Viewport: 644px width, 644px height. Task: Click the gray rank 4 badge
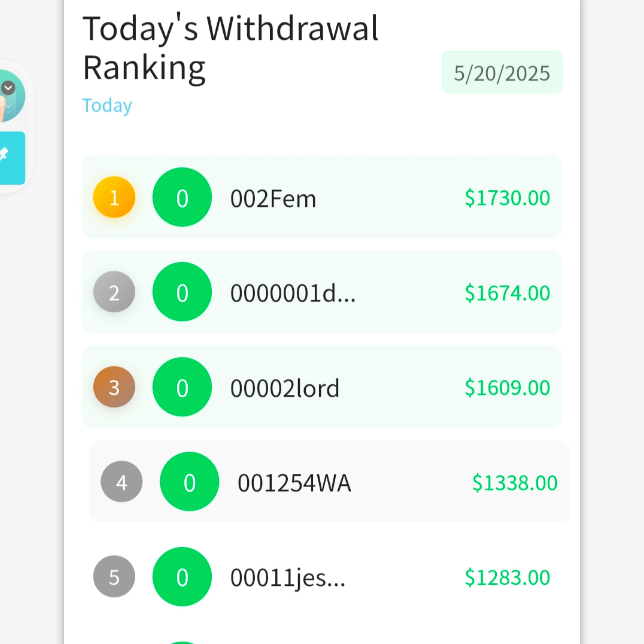(x=121, y=481)
